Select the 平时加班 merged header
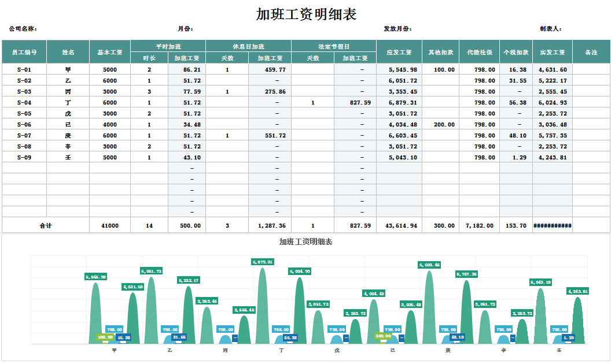The height and width of the screenshot is (364, 615). point(168,46)
